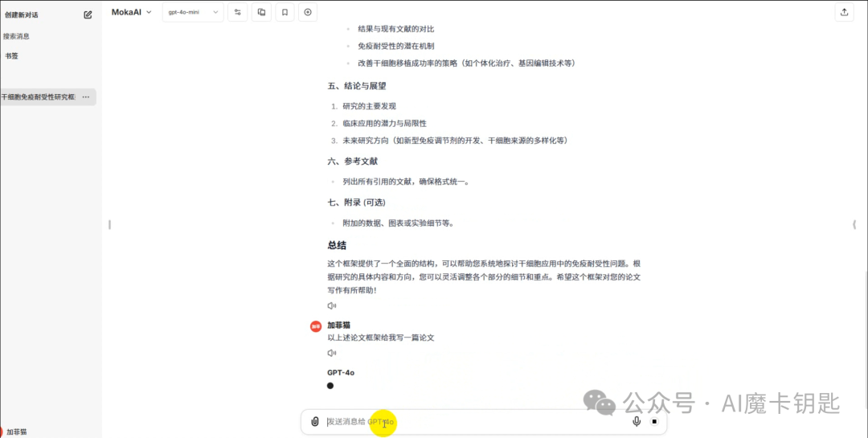Click the red 加菲猫 avatar next to the message
The height and width of the screenshot is (438, 868).
click(316, 327)
